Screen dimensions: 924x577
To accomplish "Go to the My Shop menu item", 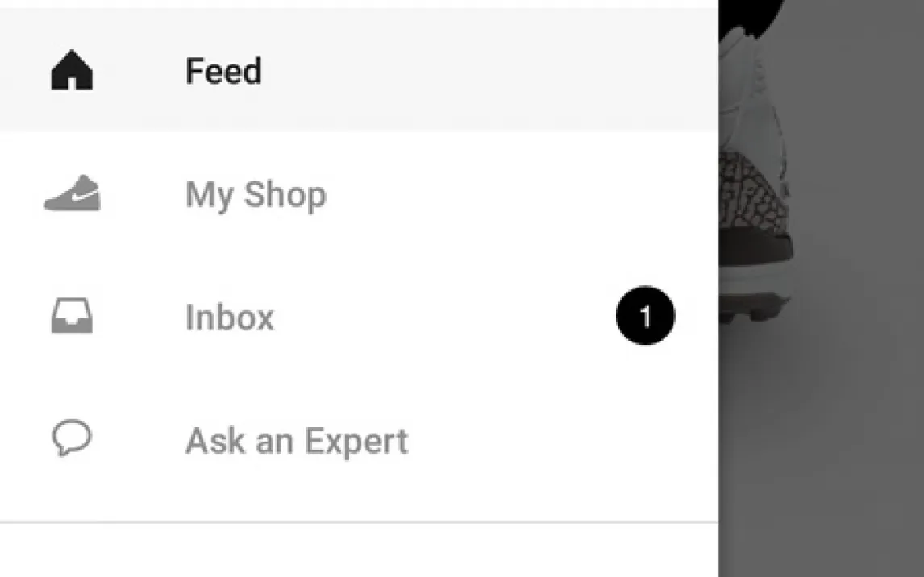I will (256, 195).
